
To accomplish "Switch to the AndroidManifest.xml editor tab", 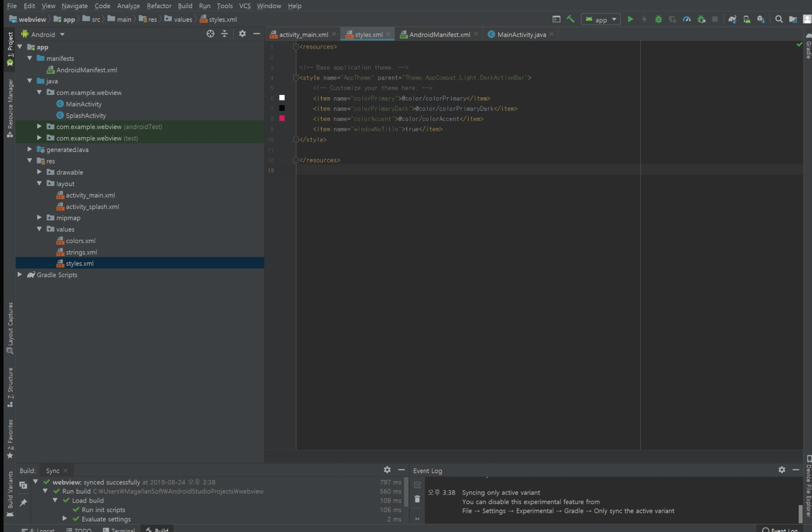I will [x=439, y=34].
